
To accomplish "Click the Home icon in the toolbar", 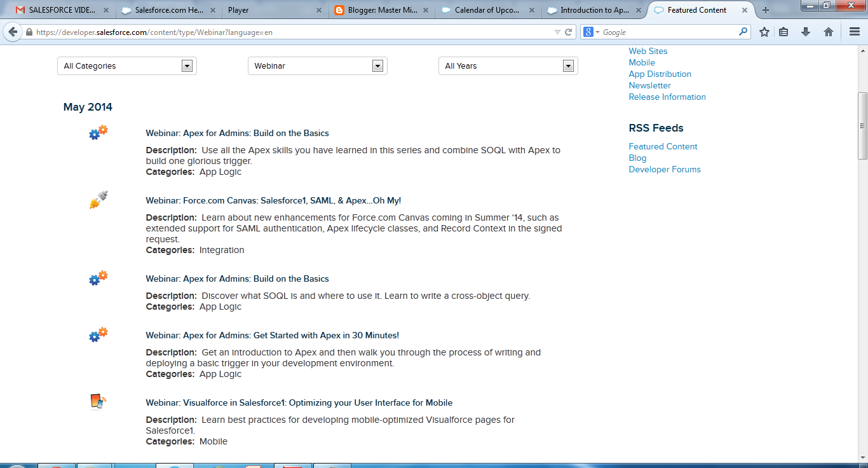I will (x=829, y=31).
